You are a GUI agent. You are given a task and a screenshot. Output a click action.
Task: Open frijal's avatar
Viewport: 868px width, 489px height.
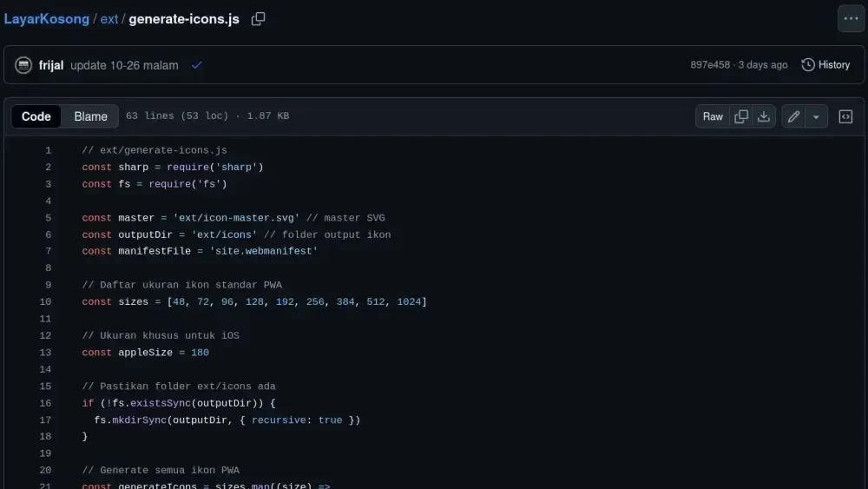click(x=23, y=65)
